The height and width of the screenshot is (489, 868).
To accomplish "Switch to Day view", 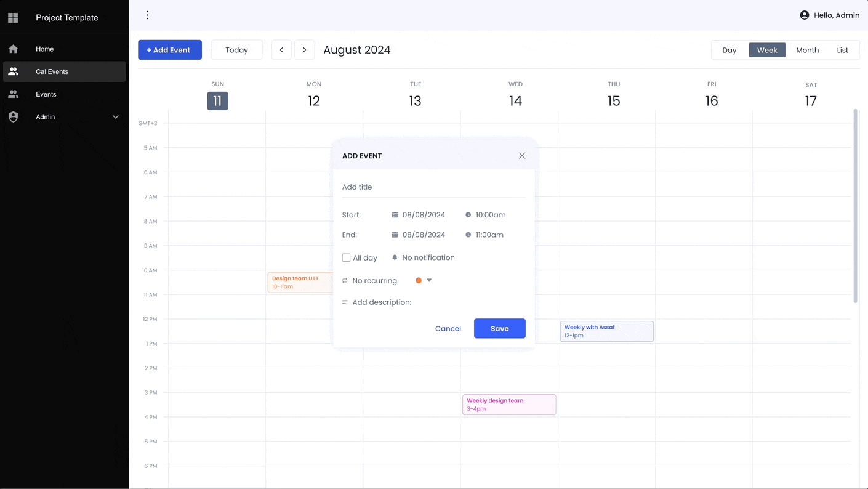I will [729, 50].
